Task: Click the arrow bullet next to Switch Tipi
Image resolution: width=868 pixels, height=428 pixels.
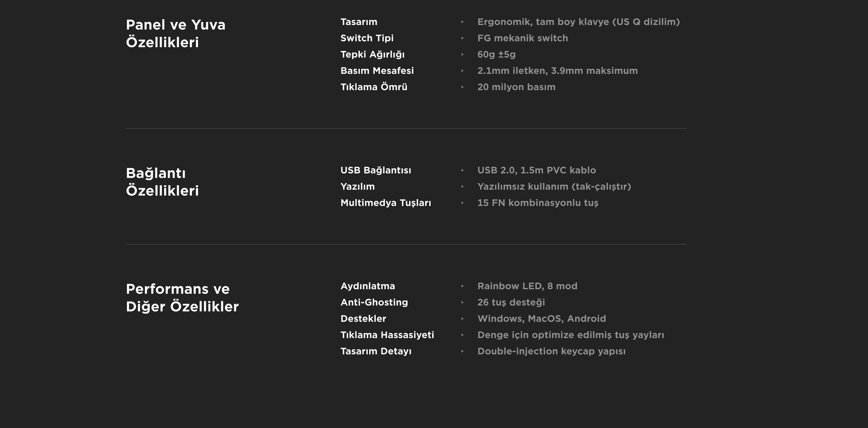Action: tap(462, 38)
